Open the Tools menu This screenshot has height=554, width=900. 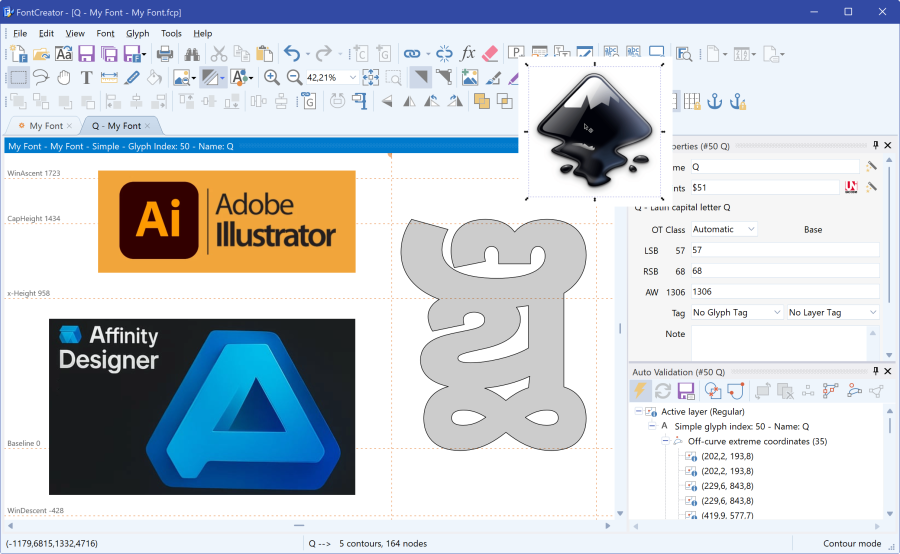point(171,33)
